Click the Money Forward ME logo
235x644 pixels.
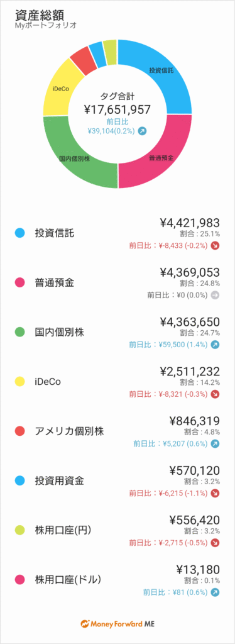coord(117,623)
